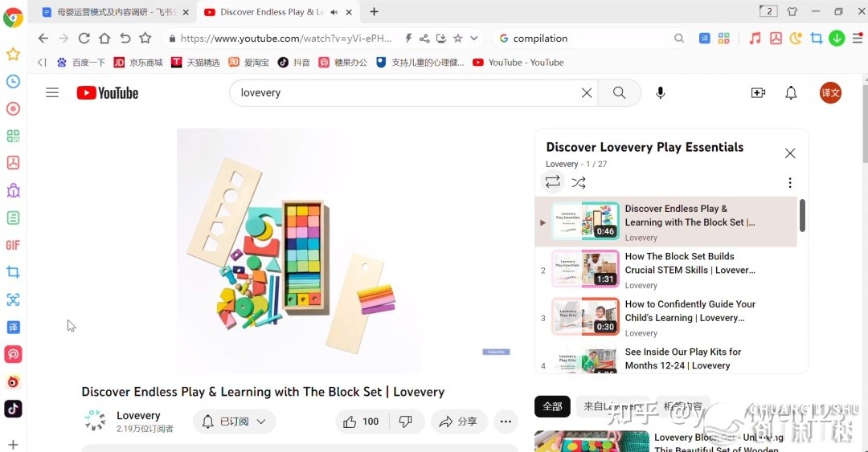Grab the playlist panel scrollbar
The image size is (868, 452).
[802, 216]
